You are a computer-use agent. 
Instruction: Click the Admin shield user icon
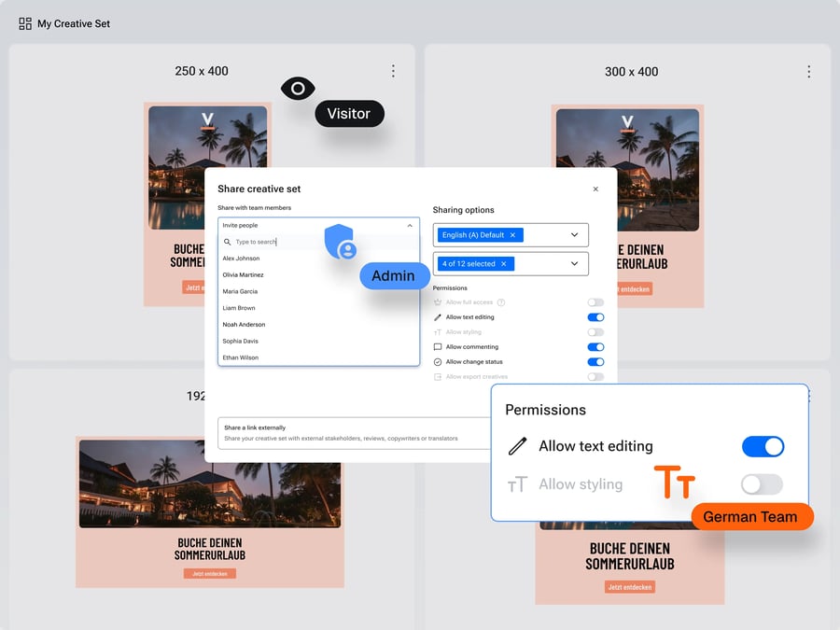pyautogui.click(x=341, y=243)
